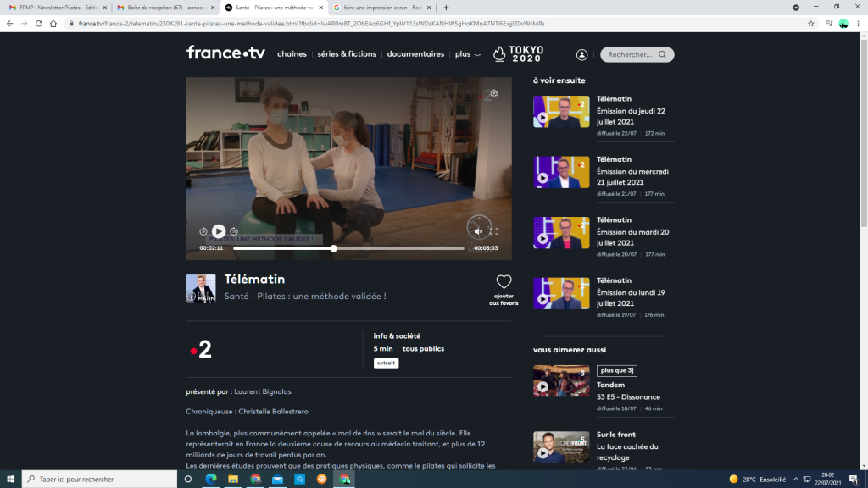Image resolution: width=868 pixels, height=488 pixels.
Task: Open the browser media control icon
Action: (828, 24)
